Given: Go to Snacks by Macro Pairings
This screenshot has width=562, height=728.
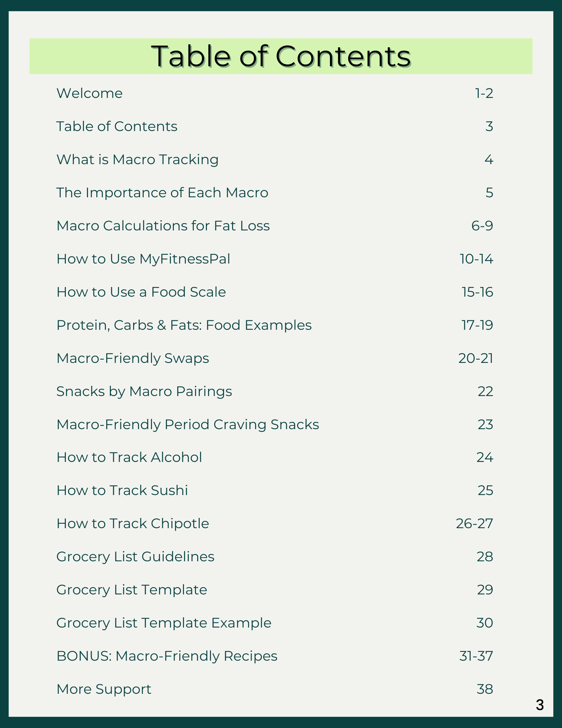Looking at the screenshot, I should (144, 392).
